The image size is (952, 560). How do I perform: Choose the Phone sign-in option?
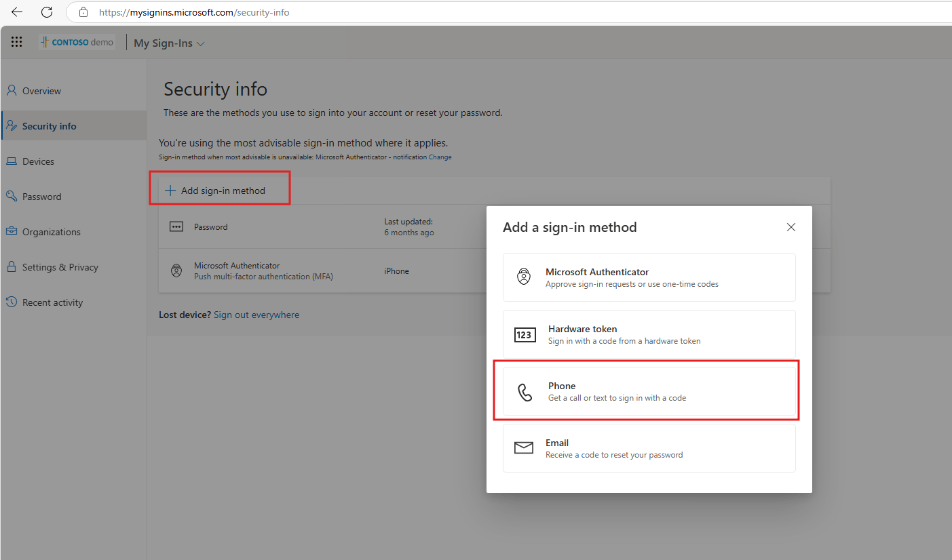[x=649, y=391]
